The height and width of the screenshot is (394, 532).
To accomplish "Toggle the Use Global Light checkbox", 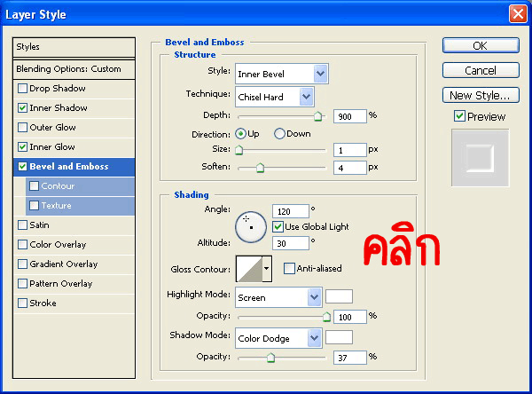I will [278, 226].
